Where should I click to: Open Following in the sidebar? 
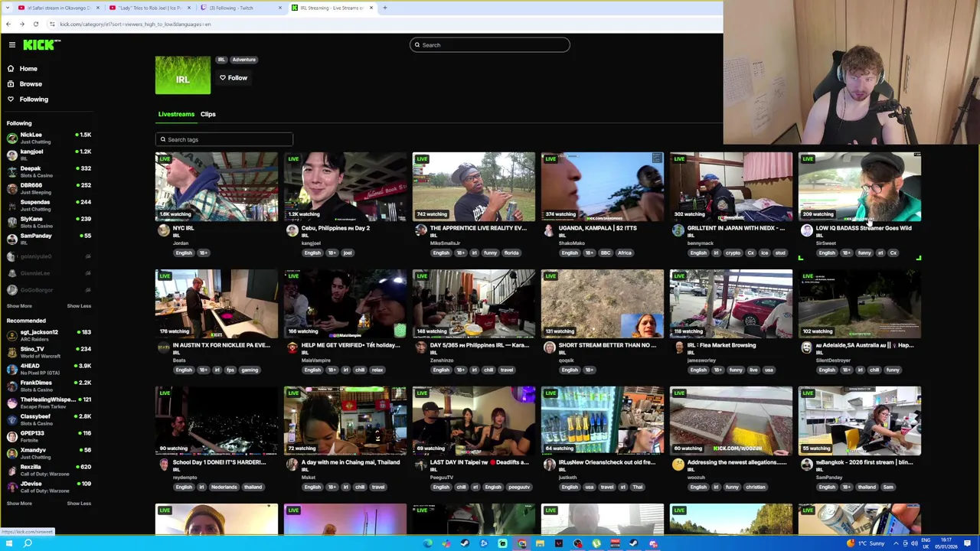coord(34,99)
